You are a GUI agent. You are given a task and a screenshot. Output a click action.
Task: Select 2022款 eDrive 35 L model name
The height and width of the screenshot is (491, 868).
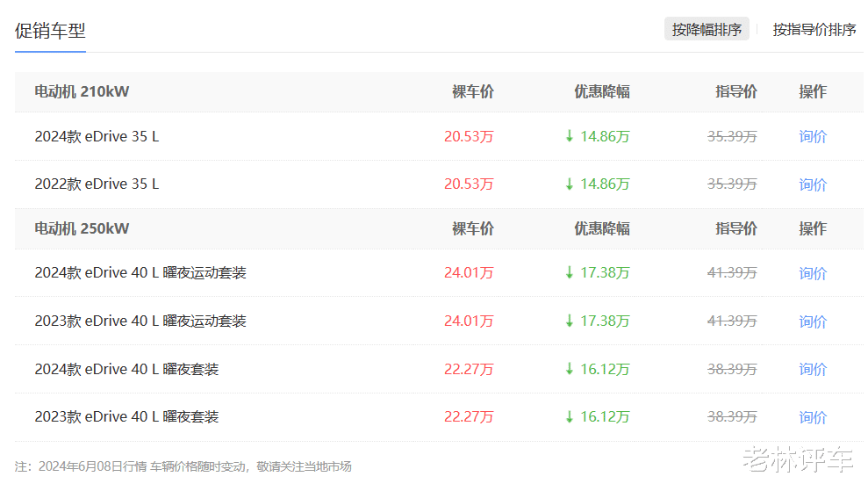97,184
